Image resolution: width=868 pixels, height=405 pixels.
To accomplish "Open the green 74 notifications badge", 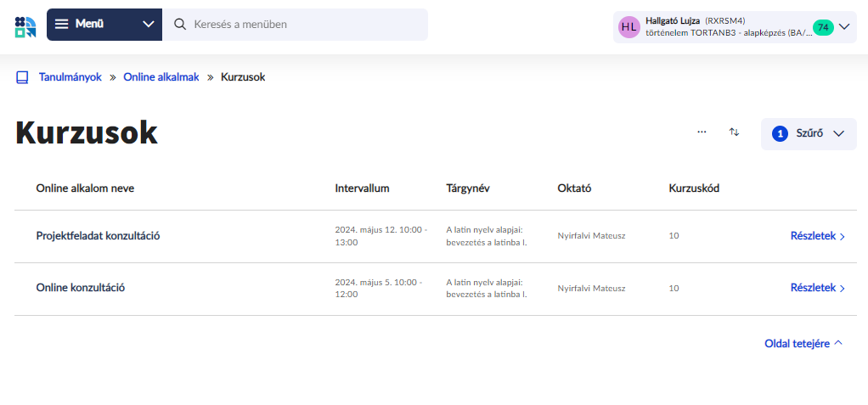I will [x=822, y=27].
